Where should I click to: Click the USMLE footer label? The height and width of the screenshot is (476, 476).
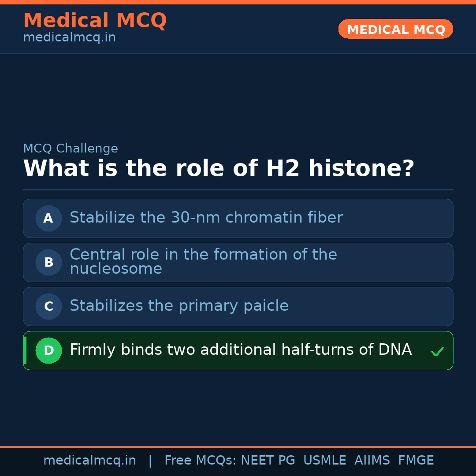[x=324, y=461]
